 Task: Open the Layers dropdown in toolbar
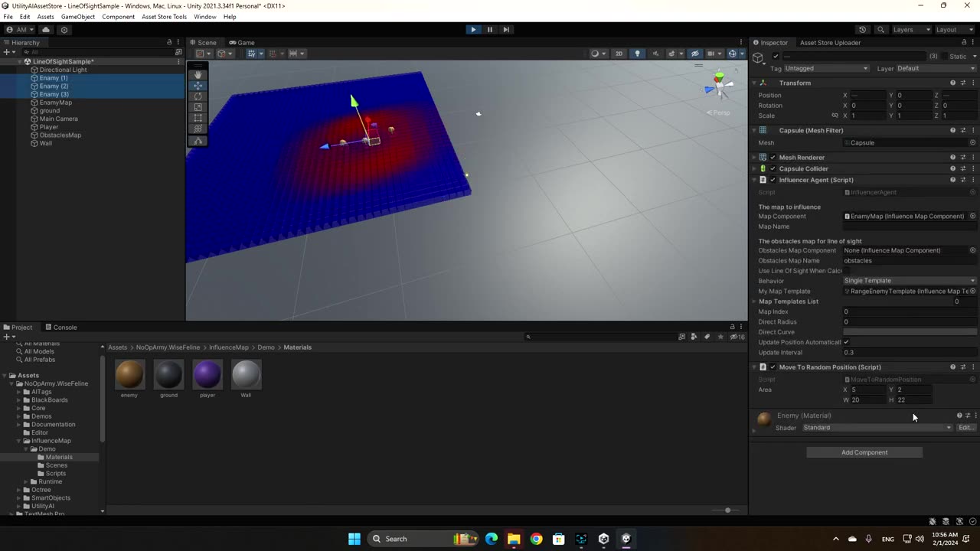click(911, 30)
